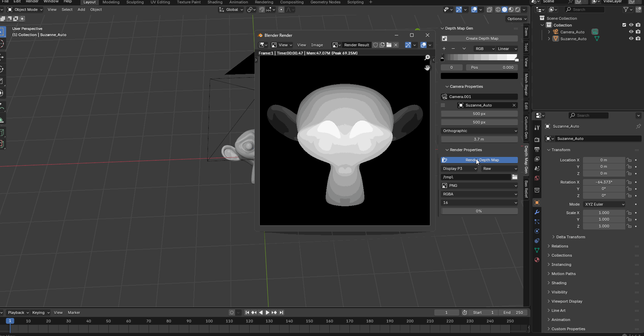The image size is (644, 336).
Task: Click the zoom magnifier in Blender Render window
Action: [x=427, y=58]
